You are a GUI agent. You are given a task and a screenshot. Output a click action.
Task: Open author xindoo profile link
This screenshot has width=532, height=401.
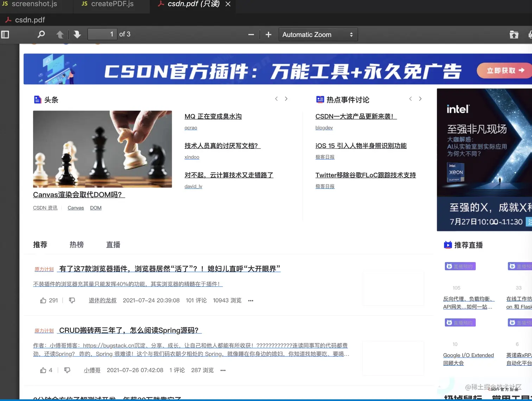point(192,157)
